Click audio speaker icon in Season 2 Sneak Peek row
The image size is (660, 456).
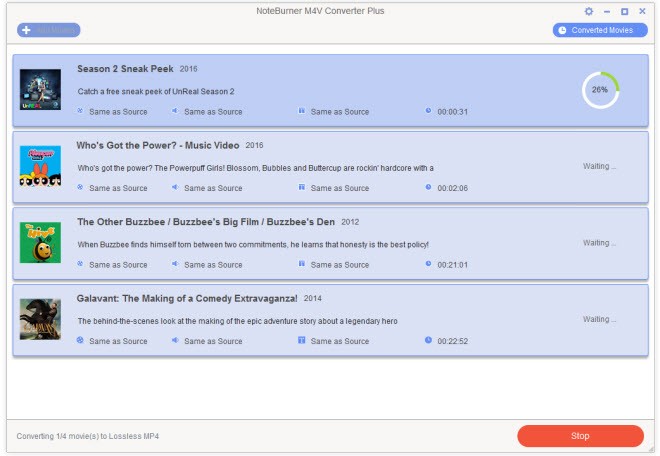[175, 111]
